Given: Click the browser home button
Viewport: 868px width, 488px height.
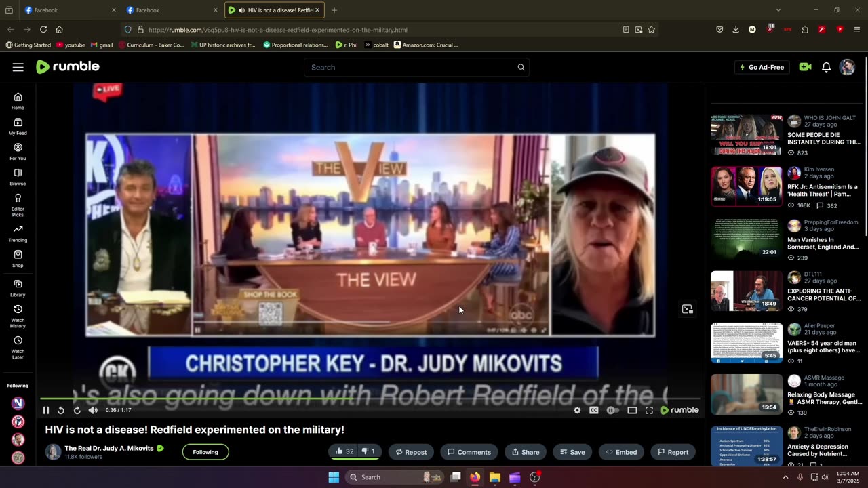Looking at the screenshot, I should 60,30.
